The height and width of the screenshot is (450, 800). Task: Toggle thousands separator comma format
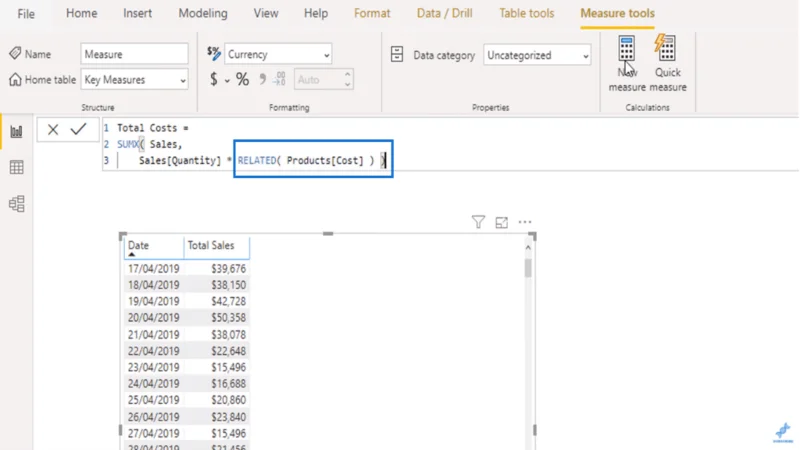[262, 79]
